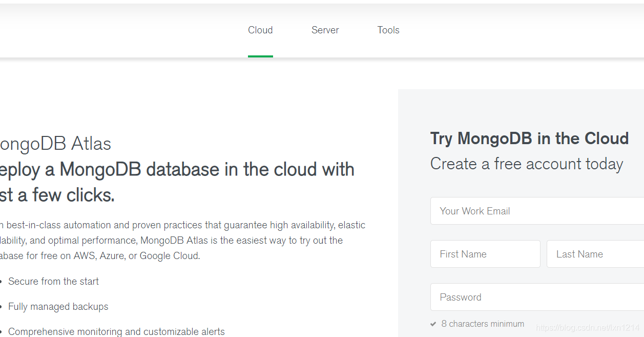This screenshot has width=644, height=337.
Task: Click the '8 characters minimum' hint text
Action: coord(483,324)
